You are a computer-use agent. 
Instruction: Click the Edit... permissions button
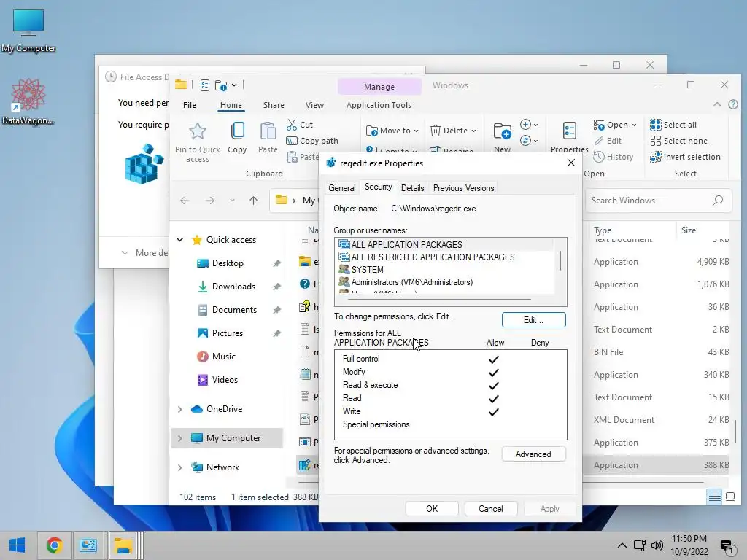pyautogui.click(x=533, y=320)
